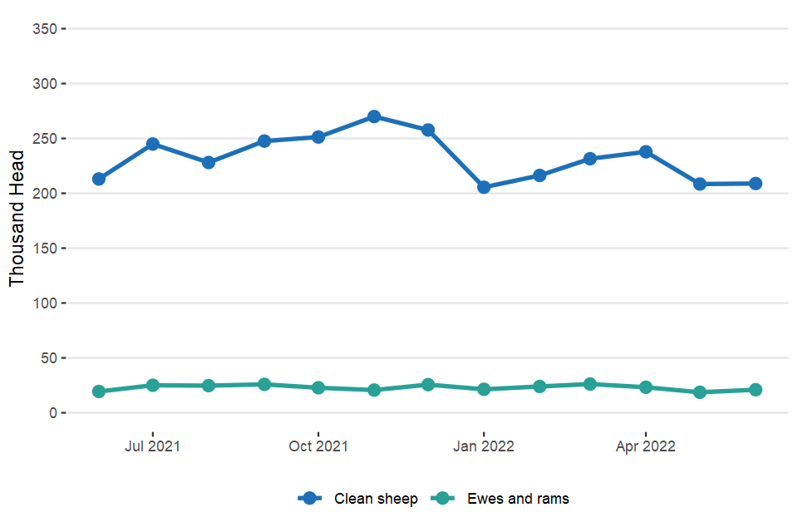The height and width of the screenshot is (532, 798).
Task: Click the Ewes and rams point at Jul 2021
Action: tap(153, 385)
